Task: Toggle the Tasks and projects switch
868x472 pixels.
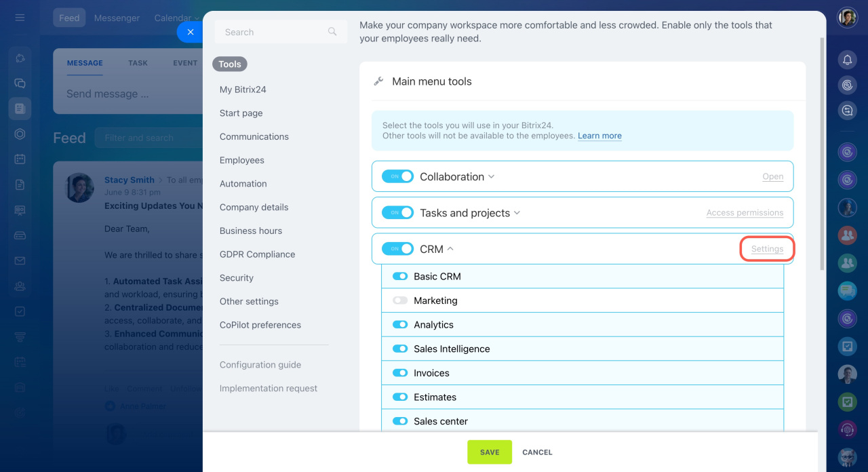Action: coord(397,212)
